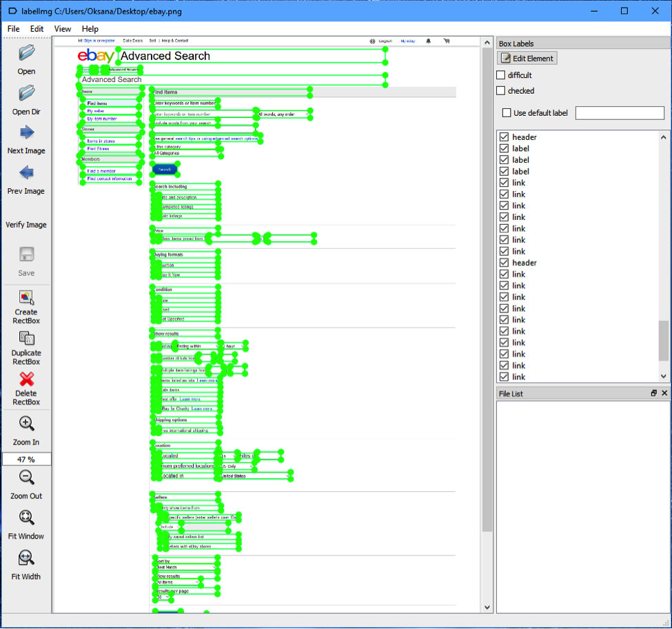This screenshot has height=629, width=672.
Task: Click the Save floppy disk icon
Action: coord(26,254)
